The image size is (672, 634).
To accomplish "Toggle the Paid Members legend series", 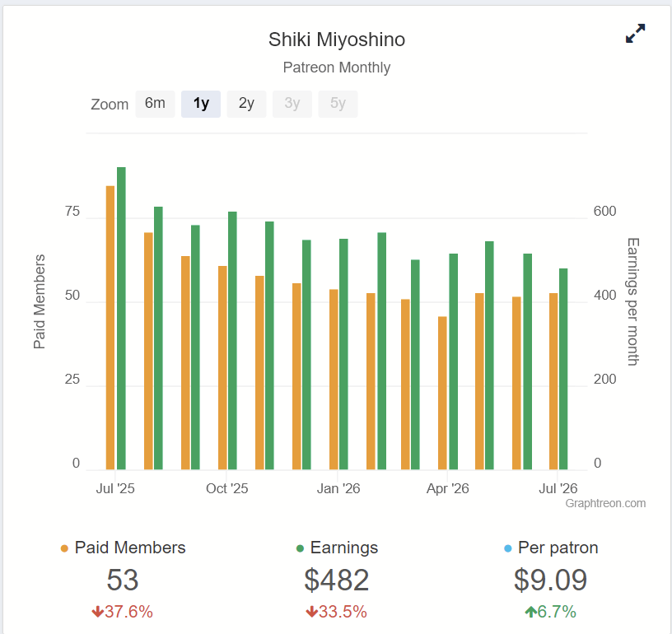I will (x=123, y=548).
